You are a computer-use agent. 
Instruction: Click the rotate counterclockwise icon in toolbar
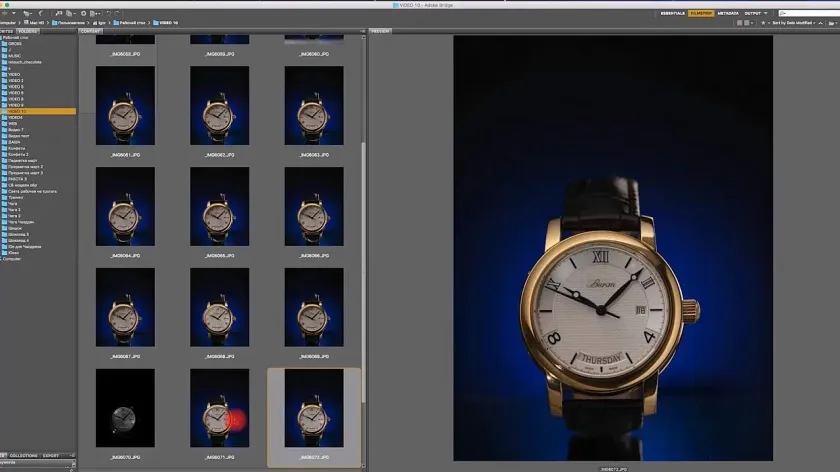click(107, 13)
